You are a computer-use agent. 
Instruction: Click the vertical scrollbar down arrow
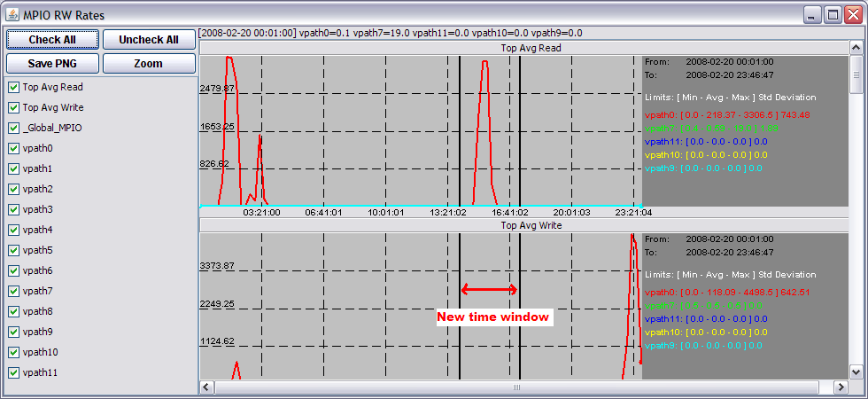(x=856, y=372)
